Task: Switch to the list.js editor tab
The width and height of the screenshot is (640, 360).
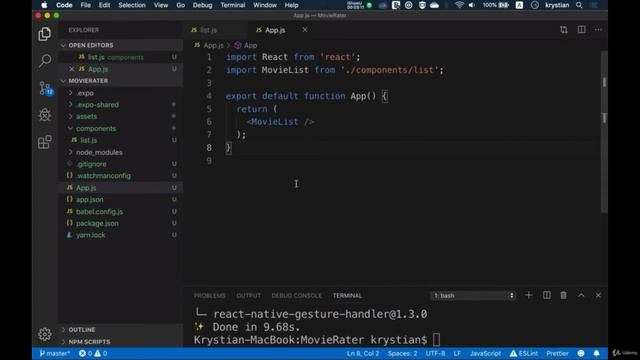Action: tap(208, 30)
